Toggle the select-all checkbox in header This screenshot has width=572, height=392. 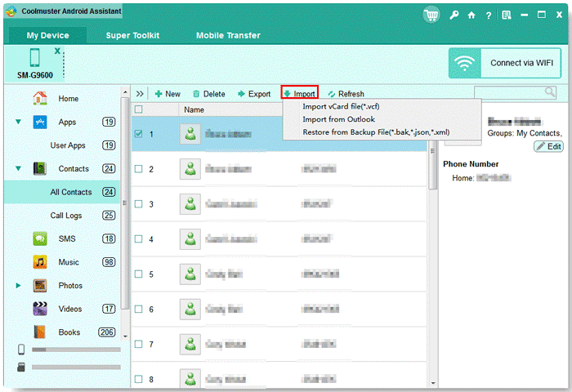pos(139,109)
